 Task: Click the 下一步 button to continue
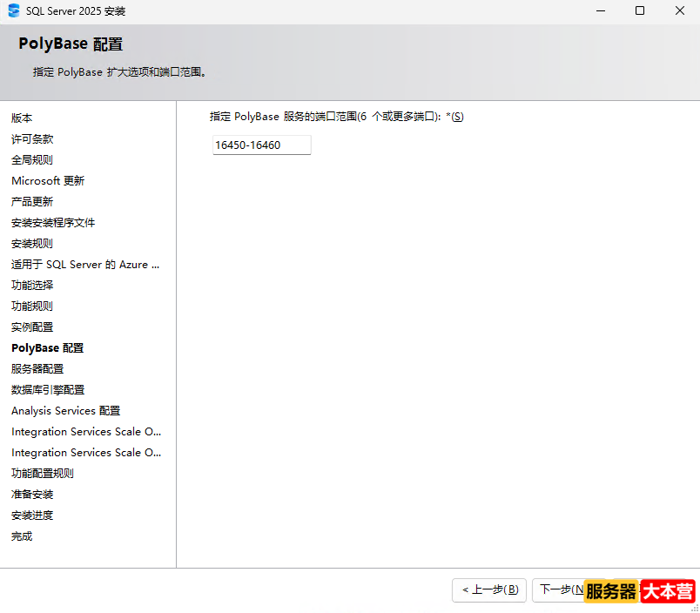(562, 590)
